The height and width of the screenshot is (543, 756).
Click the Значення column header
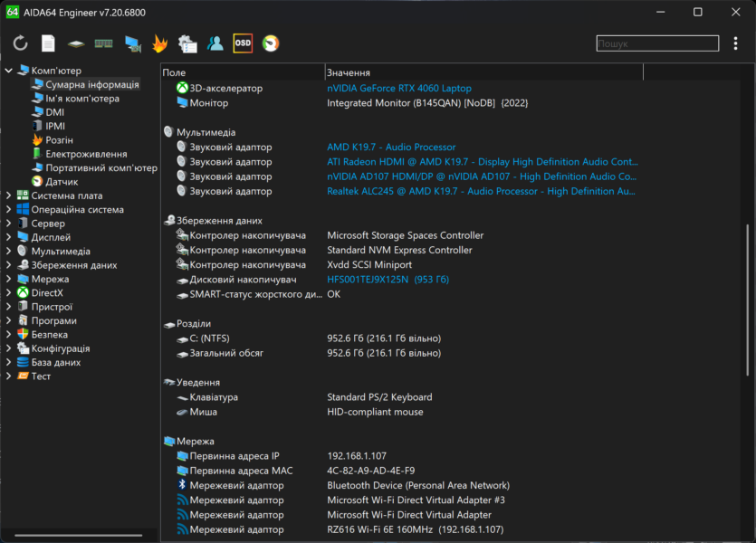pos(484,72)
